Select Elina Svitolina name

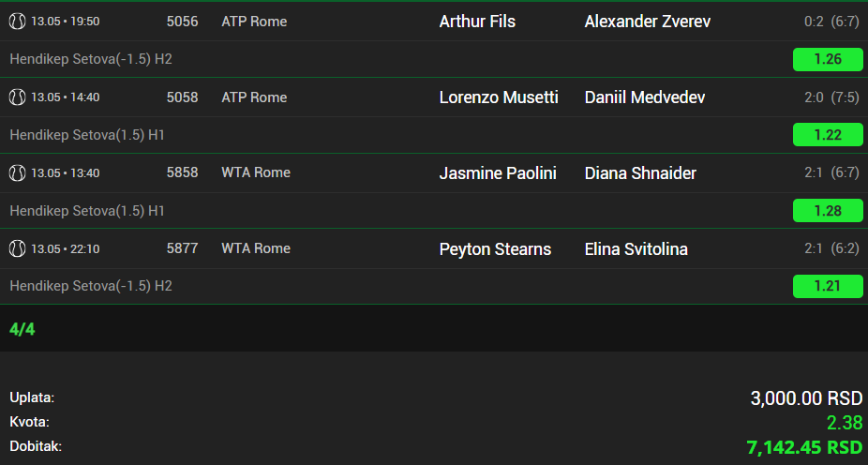tap(636, 249)
